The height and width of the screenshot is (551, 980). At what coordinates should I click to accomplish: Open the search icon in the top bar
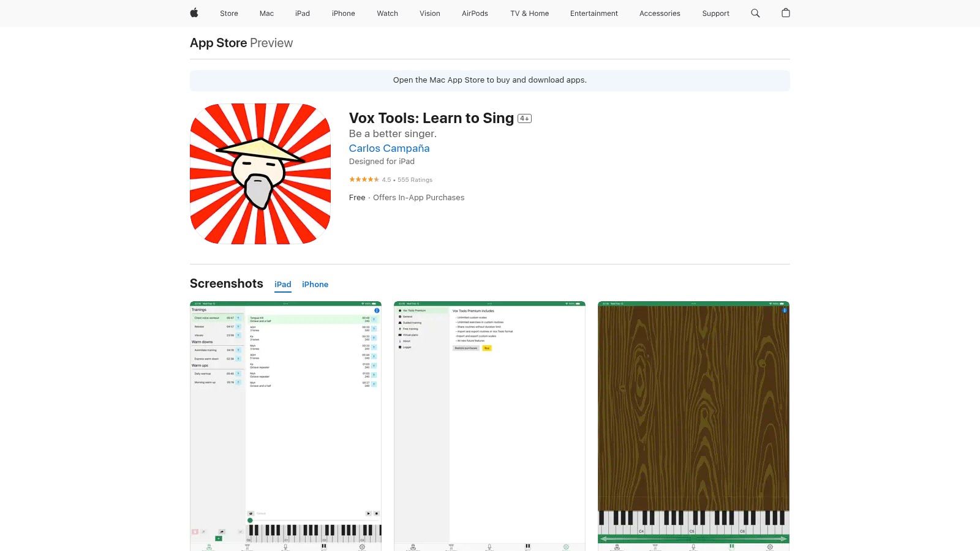[755, 13]
